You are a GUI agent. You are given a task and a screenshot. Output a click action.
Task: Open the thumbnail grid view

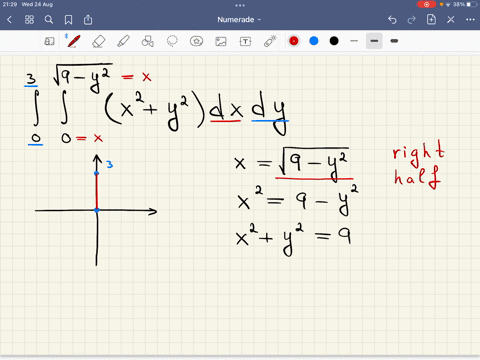point(29,20)
